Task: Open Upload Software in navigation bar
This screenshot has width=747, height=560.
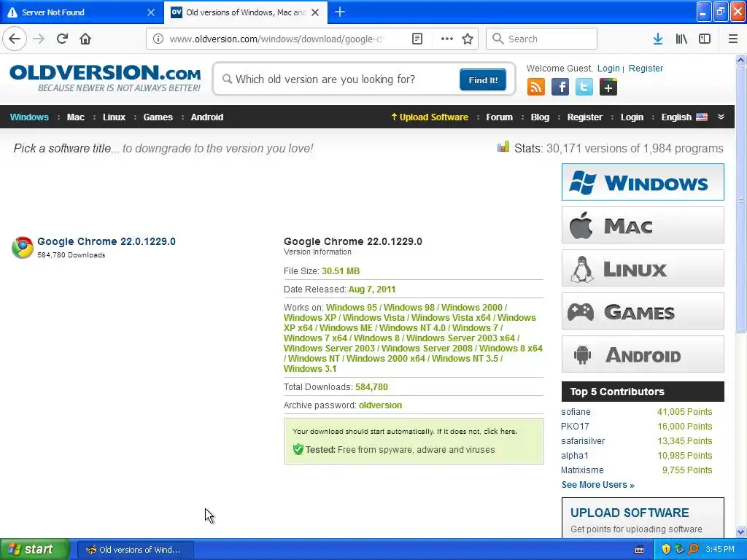Action: coord(430,117)
